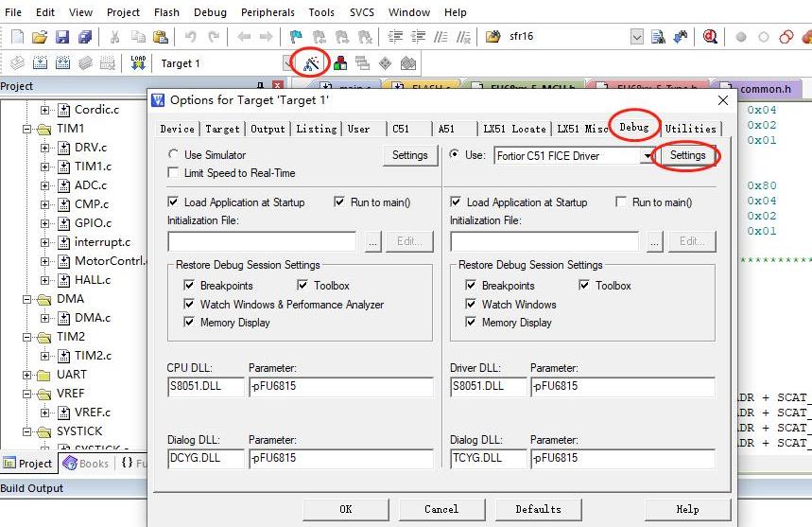This screenshot has width=812, height=527.
Task: Click the Undo arrow icon
Action: pos(191,37)
